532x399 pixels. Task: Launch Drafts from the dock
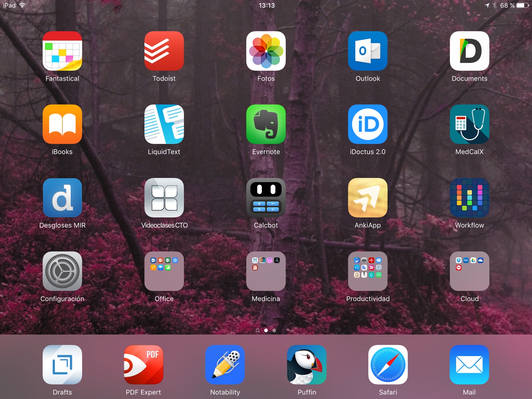point(62,365)
